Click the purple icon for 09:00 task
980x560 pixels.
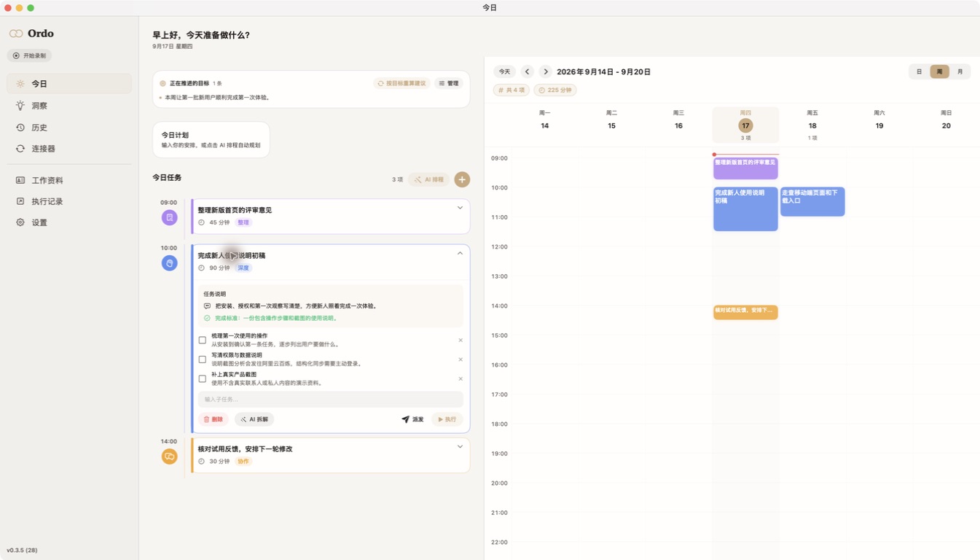tap(169, 217)
